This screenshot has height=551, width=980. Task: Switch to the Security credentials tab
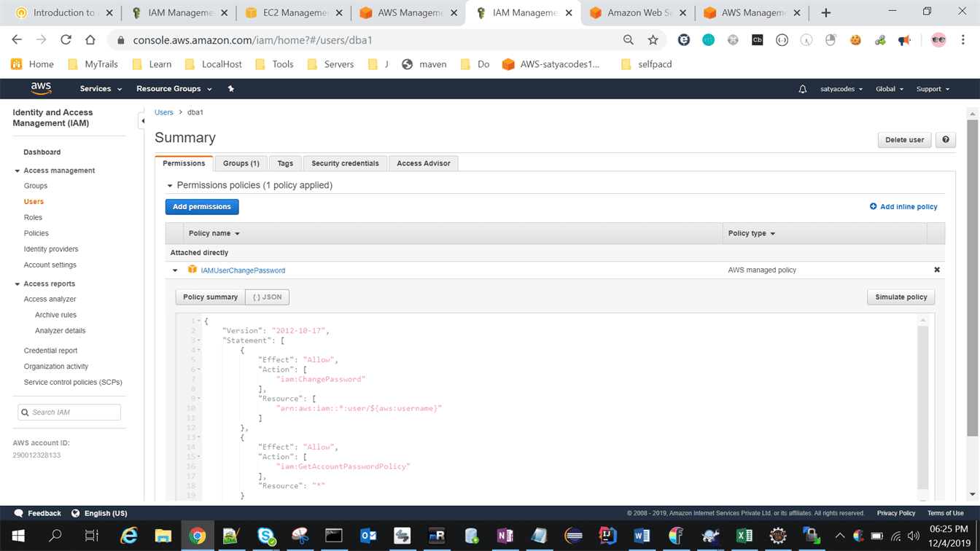[x=345, y=163]
